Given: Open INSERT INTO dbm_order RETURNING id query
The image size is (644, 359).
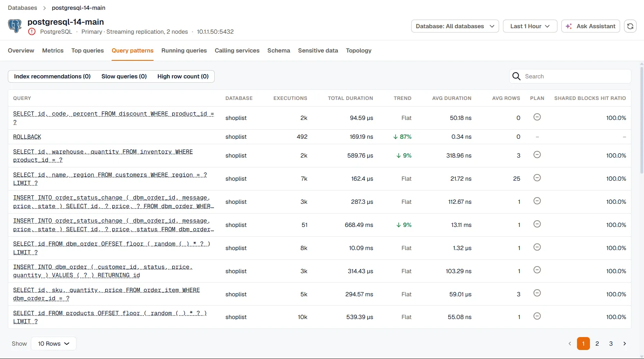Looking at the screenshot, I should 103,271.
